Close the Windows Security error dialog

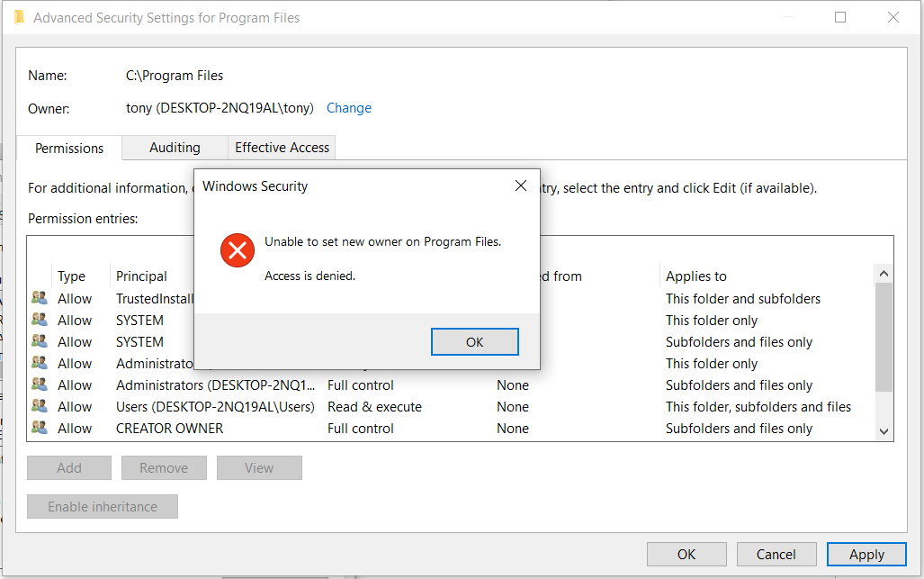coord(521,185)
